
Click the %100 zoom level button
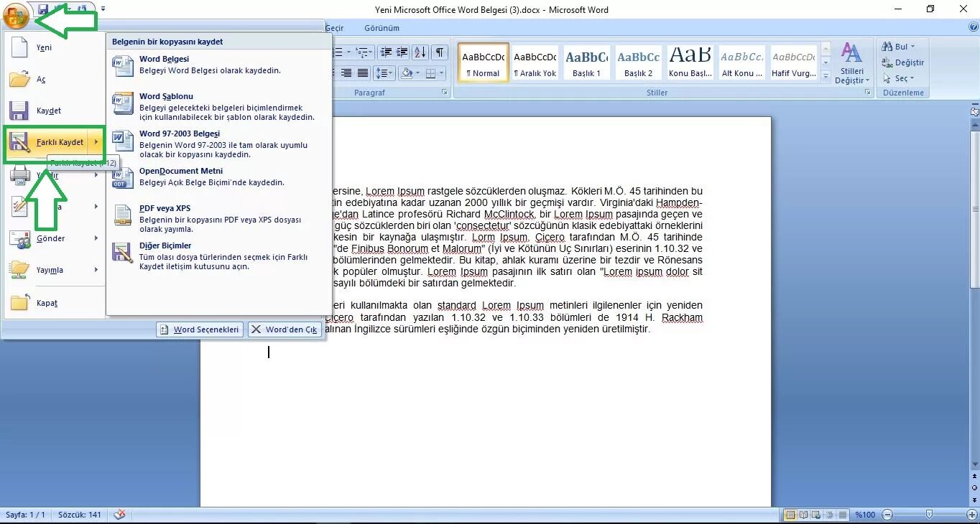[x=865, y=515]
